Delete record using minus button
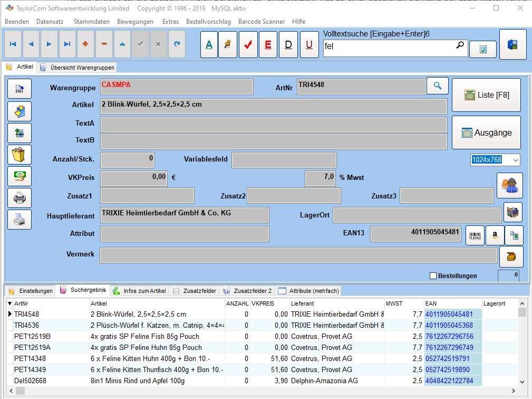The width and height of the screenshot is (532, 399). (x=103, y=44)
